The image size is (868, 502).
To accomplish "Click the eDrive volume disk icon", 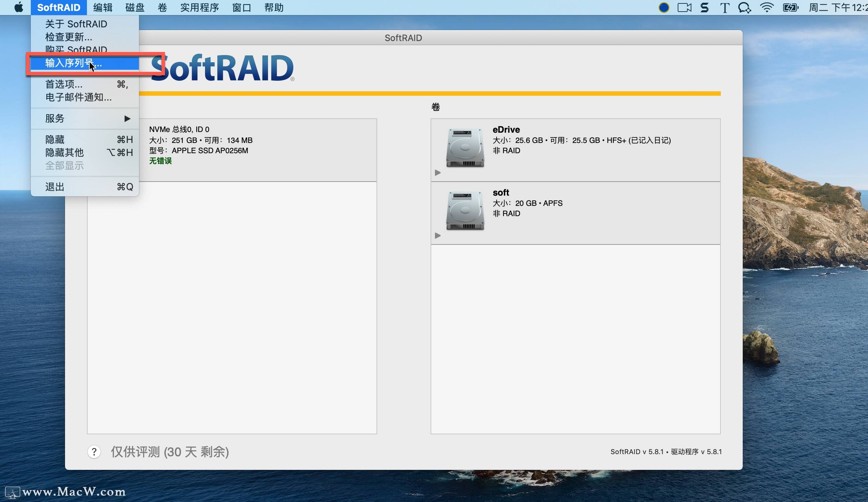I will (x=465, y=148).
